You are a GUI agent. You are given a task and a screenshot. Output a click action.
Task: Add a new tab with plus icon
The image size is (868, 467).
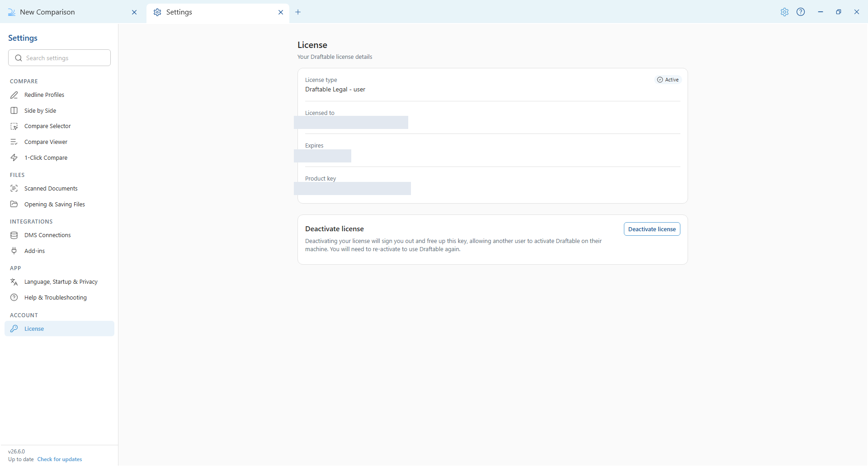[298, 12]
